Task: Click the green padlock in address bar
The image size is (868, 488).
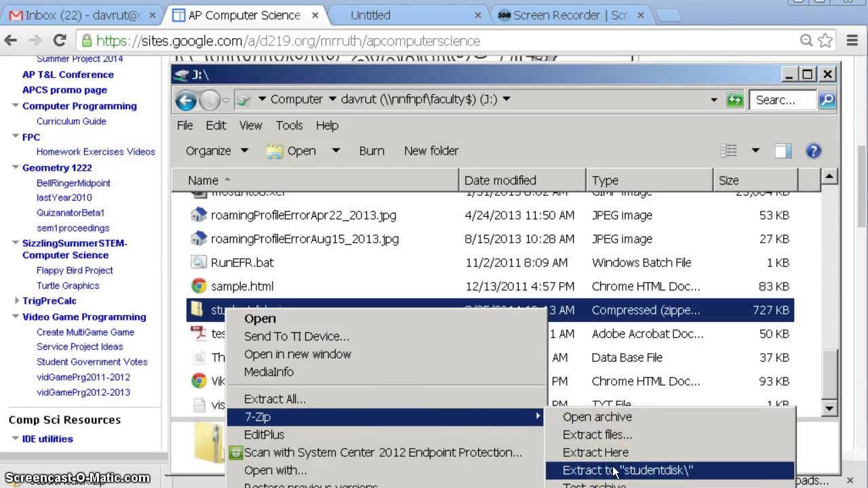Action: 86,41
